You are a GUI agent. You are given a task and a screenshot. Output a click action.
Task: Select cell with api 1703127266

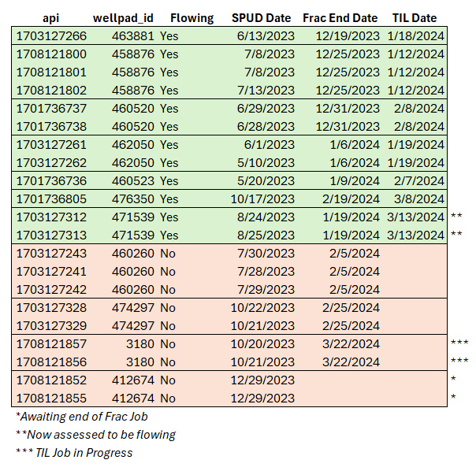[51, 36]
